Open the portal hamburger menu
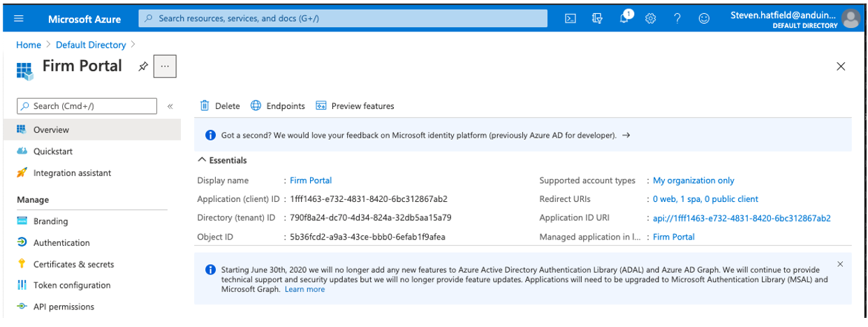The image size is (868, 327). click(19, 19)
